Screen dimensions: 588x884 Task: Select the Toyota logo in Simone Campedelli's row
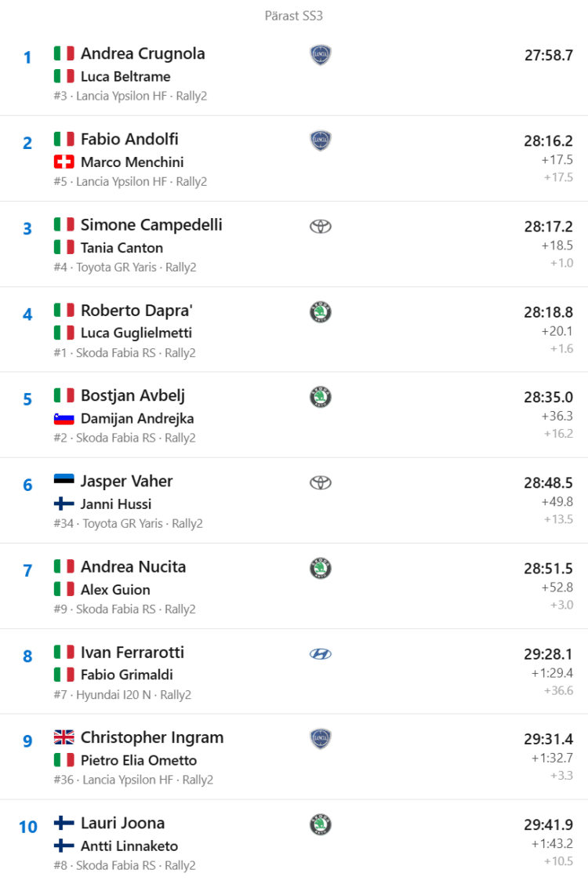[320, 227]
